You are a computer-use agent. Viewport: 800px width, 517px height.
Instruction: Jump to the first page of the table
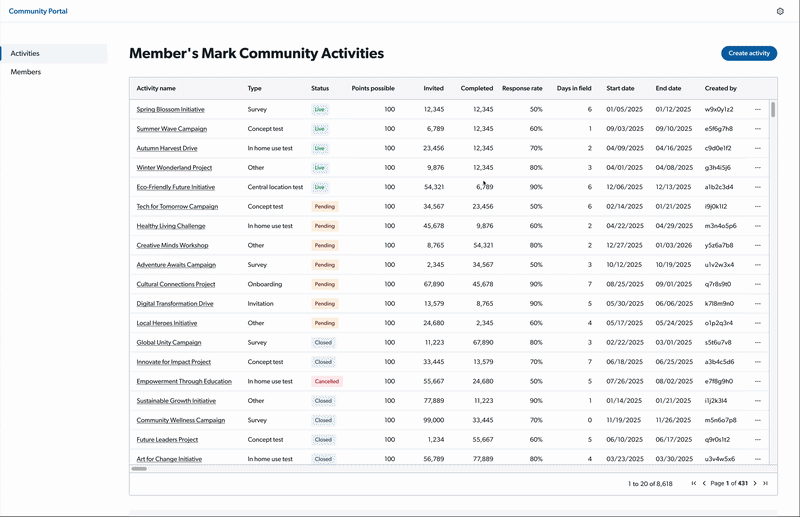[694, 483]
